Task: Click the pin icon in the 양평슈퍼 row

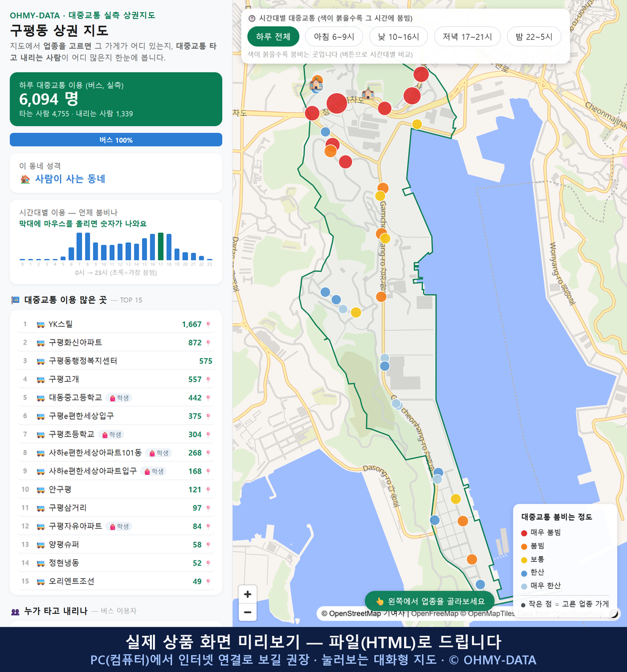Action: pyautogui.click(x=208, y=545)
